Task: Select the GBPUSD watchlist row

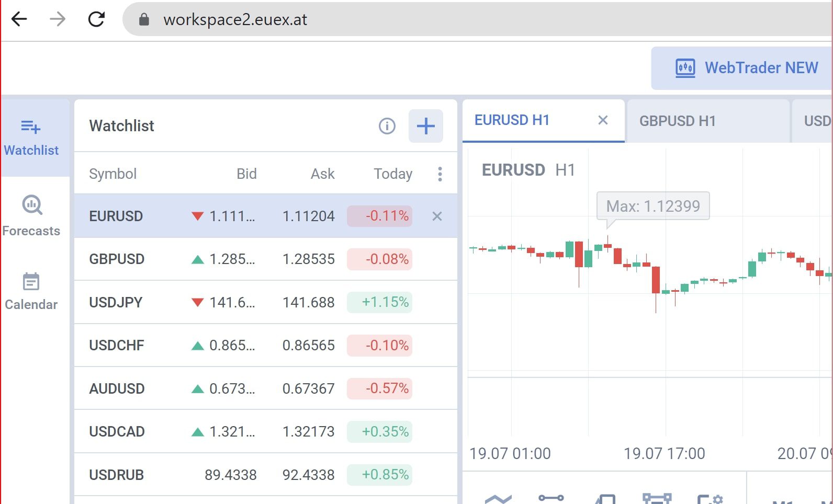Action: pyautogui.click(x=266, y=259)
